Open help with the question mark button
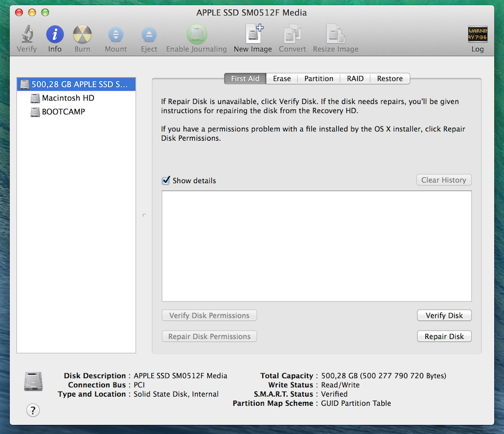Screen dimensions: 504x434 [x=33, y=410]
